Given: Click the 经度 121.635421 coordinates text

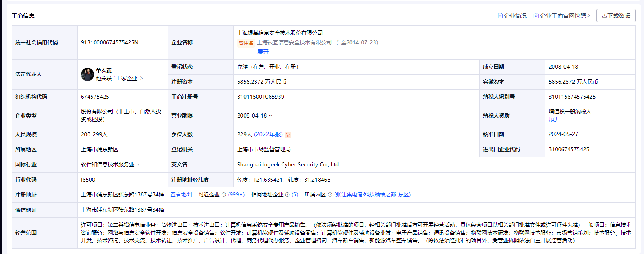Looking at the screenshot, I should pos(284,180).
